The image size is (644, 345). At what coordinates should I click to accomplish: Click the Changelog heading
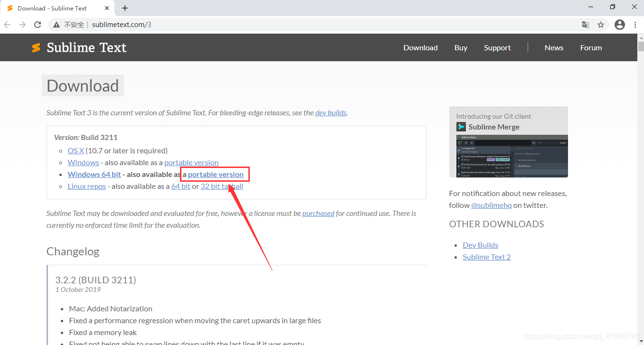coord(73,252)
